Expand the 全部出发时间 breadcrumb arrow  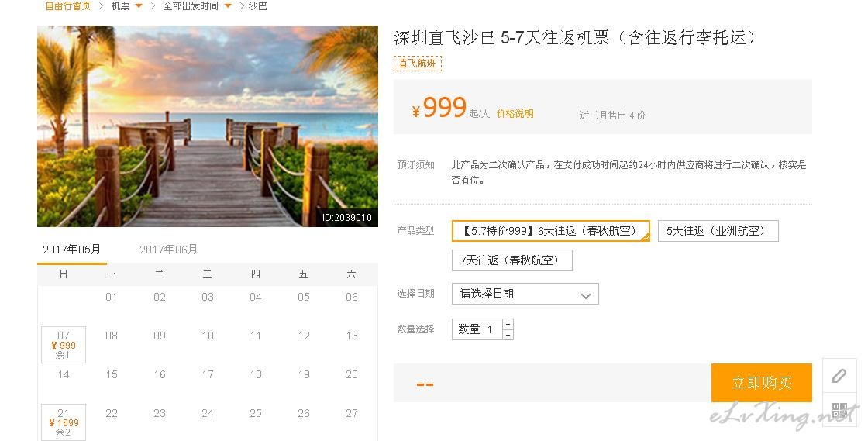(228, 6)
